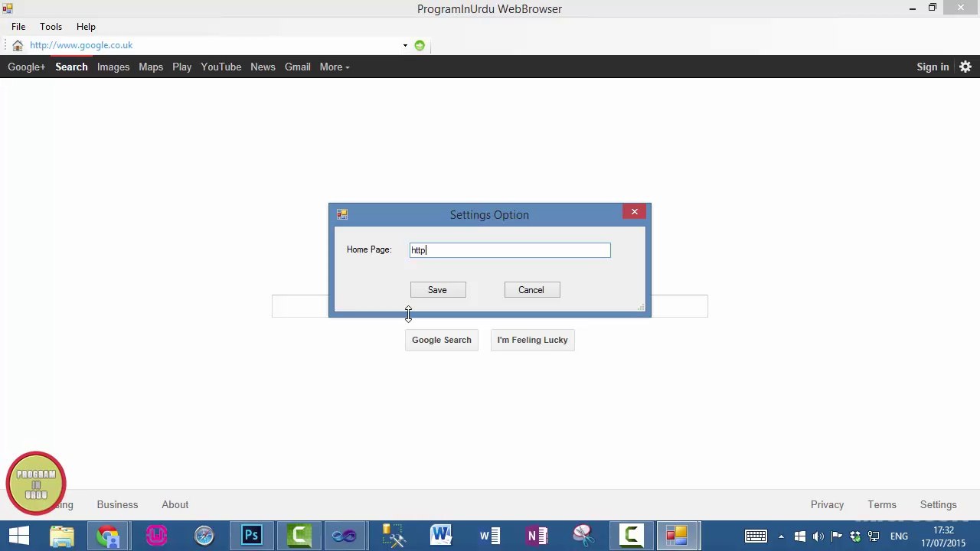Click the green Go arrow button
This screenshot has width=980, height=551.
click(x=420, y=45)
